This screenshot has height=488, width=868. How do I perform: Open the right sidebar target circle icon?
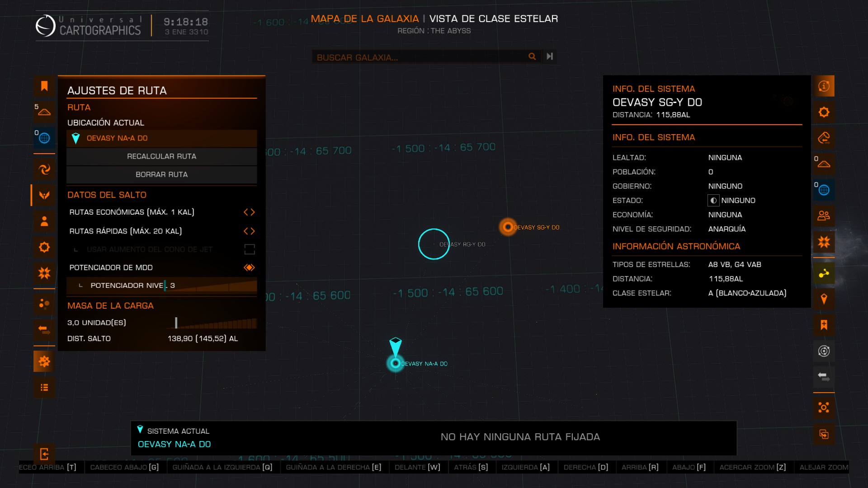click(x=824, y=351)
